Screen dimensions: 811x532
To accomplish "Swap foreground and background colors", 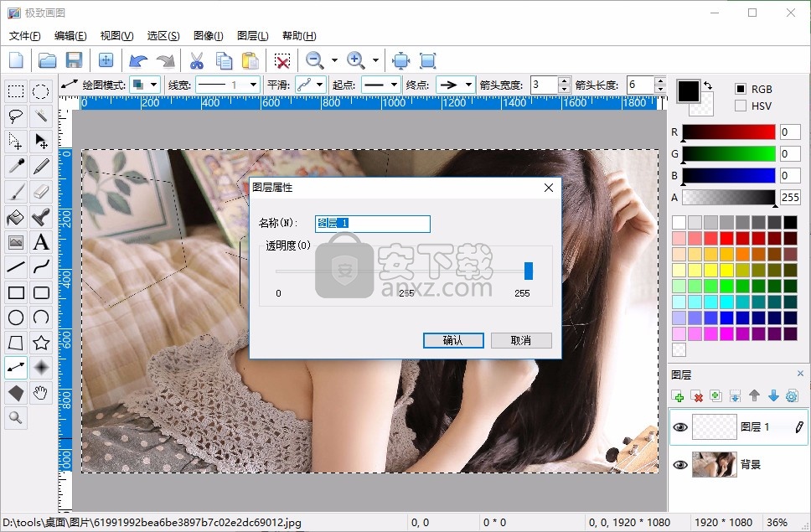I will [x=708, y=85].
